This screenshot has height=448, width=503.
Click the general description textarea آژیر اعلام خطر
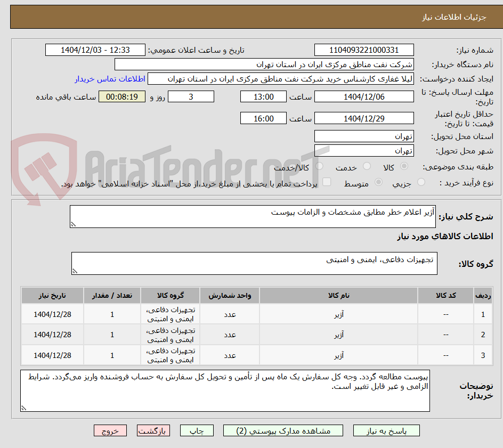click(253, 216)
